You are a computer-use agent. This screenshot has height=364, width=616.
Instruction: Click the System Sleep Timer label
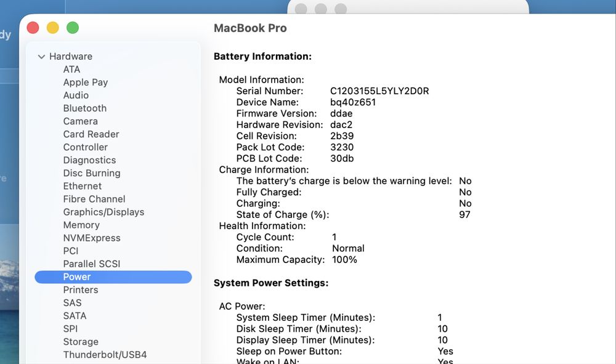306,318
